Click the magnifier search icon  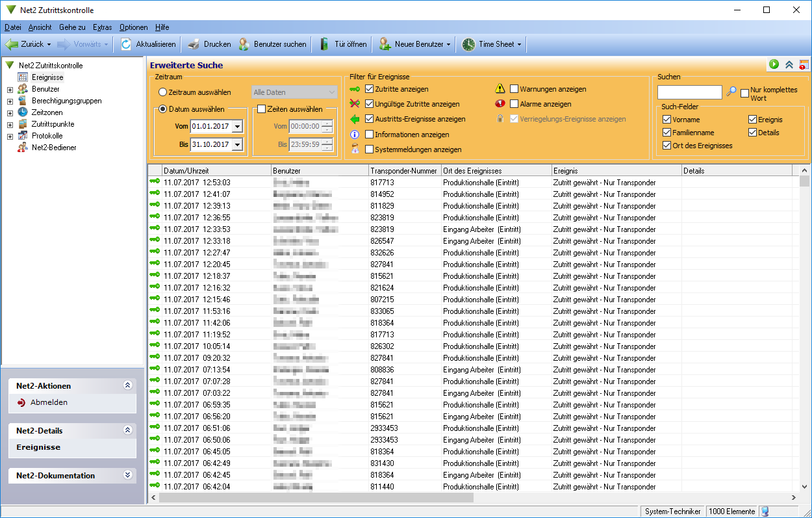coord(731,92)
